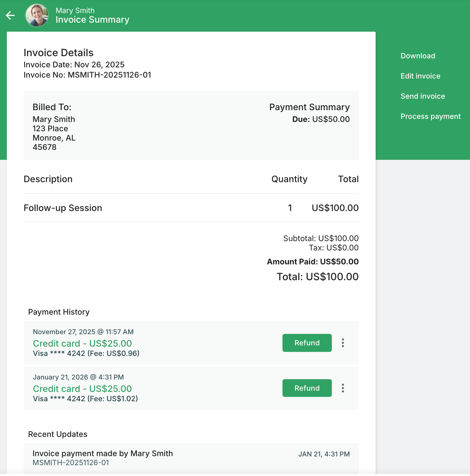
Task: Click Process payment
Action: tap(430, 116)
